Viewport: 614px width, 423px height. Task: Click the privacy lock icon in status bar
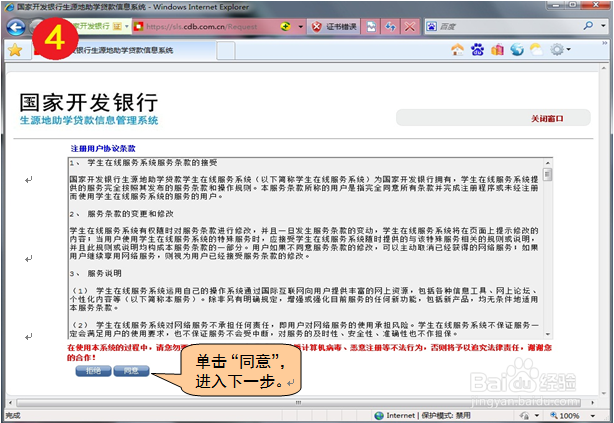click(x=525, y=416)
